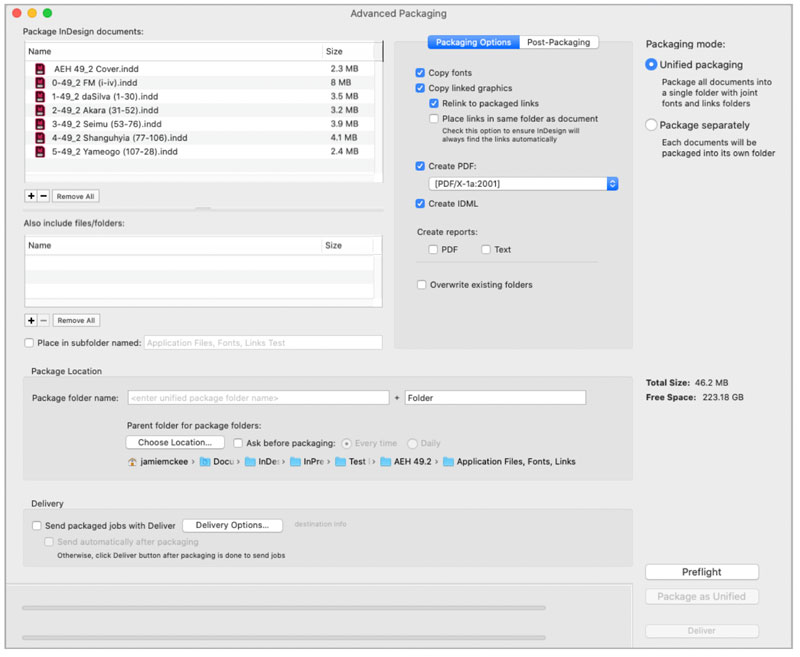Remove extra file with the minus button under Also include
This screenshot has width=800, height=657.
43,321
